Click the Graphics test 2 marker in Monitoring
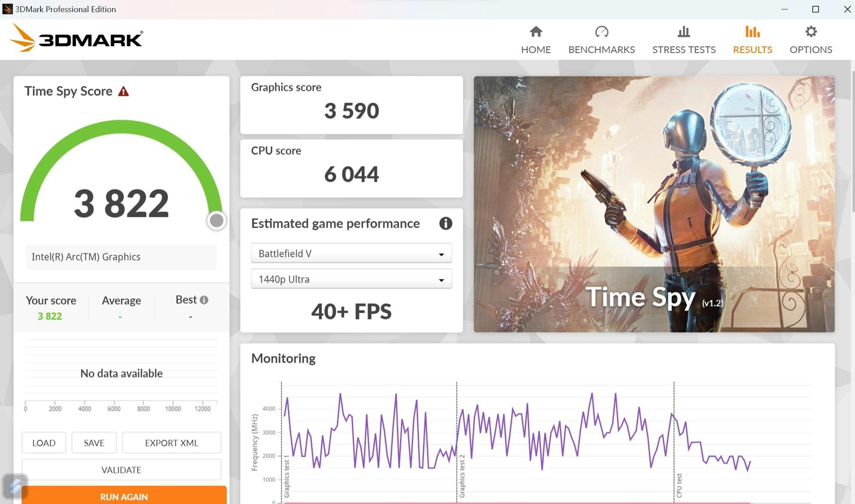The height and width of the screenshot is (504, 855). (x=462, y=476)
